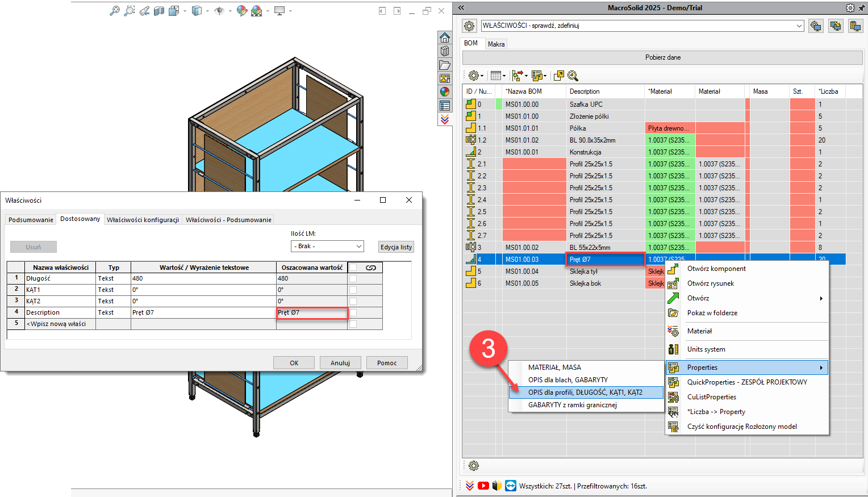The width and height of the screenshot is (868, 497).
Task: Click the open-in-window icon in BOM toolbar
Action: [559, 76]
